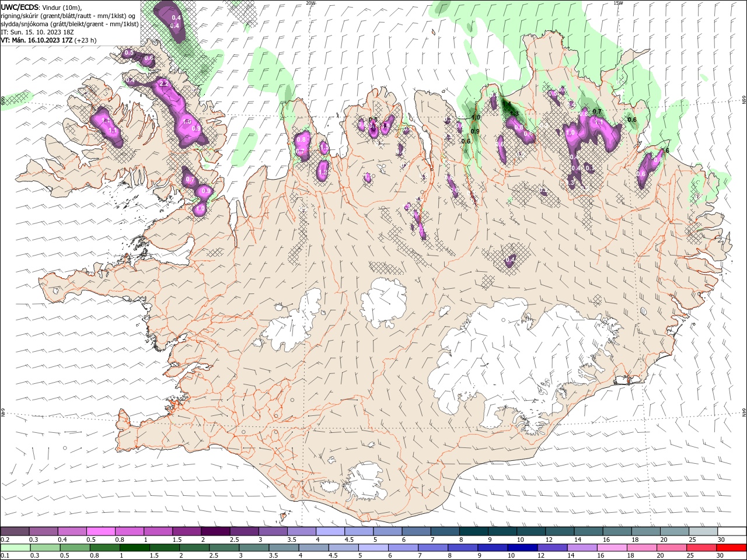The width and height of the screenshot is (747, 560).
Task: Click the 'VT: Mán. 16.10.2023 17Z (+23 h)' line
Action: click(48, 40)
